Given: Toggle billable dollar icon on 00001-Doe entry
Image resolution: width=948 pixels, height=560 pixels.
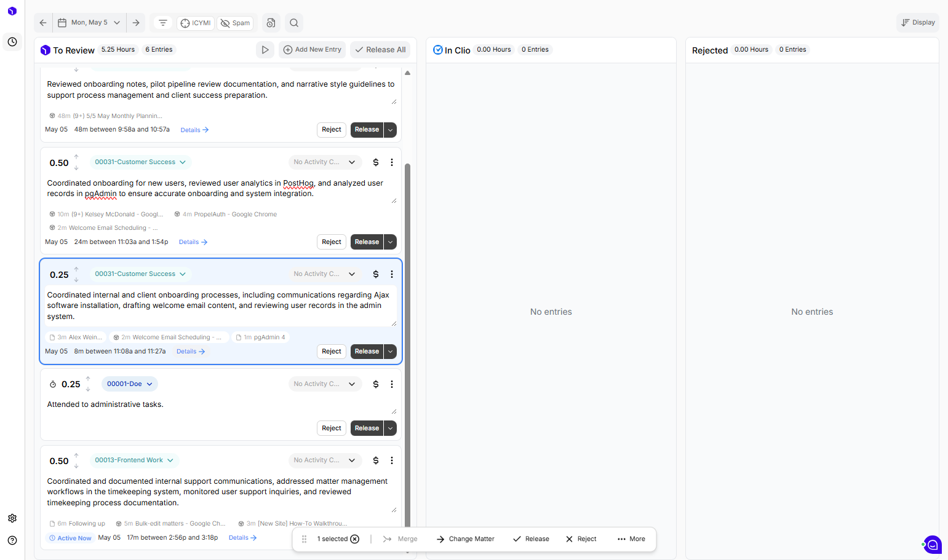Looking at the screenshot, I should click(x=376, y=384).
